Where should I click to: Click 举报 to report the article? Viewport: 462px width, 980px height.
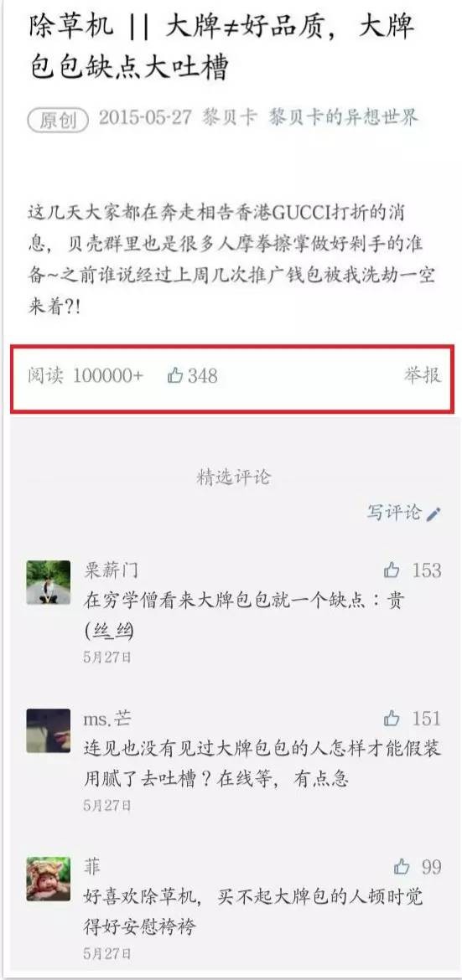422,375
